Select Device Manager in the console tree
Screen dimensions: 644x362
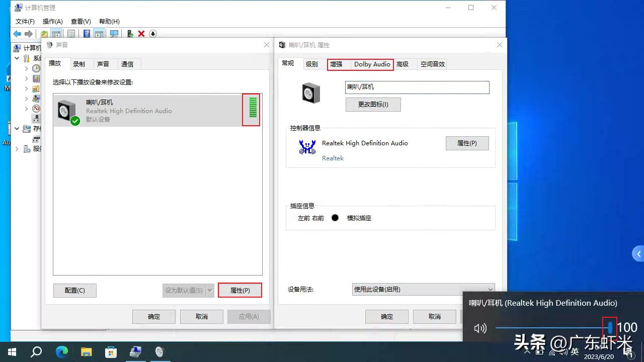[x=35, y=118]
